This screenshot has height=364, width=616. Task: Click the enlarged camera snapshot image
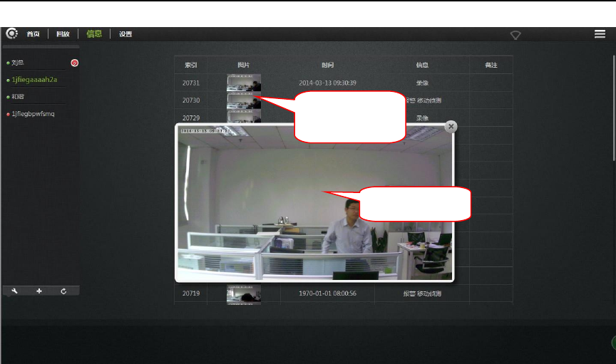314,203
